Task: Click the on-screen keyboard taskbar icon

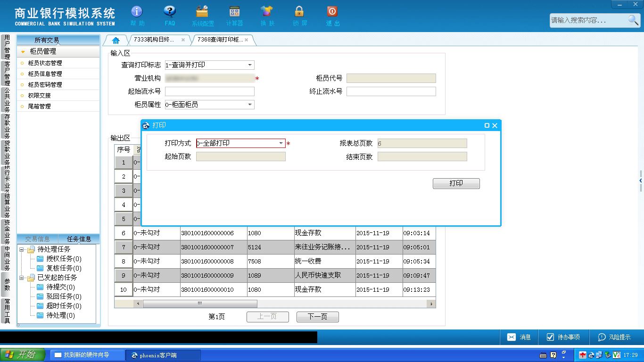Action: pos(543,355)
